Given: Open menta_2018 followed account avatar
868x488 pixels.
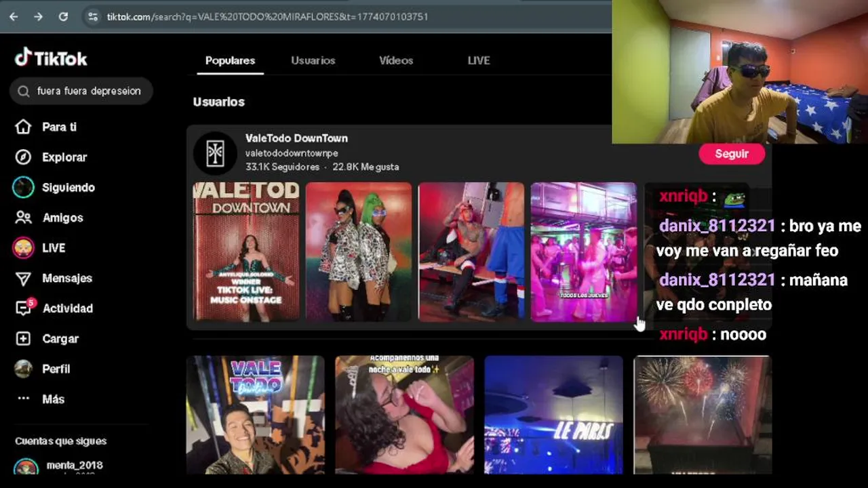Looking at the screenshot, I should coord(26,468).
